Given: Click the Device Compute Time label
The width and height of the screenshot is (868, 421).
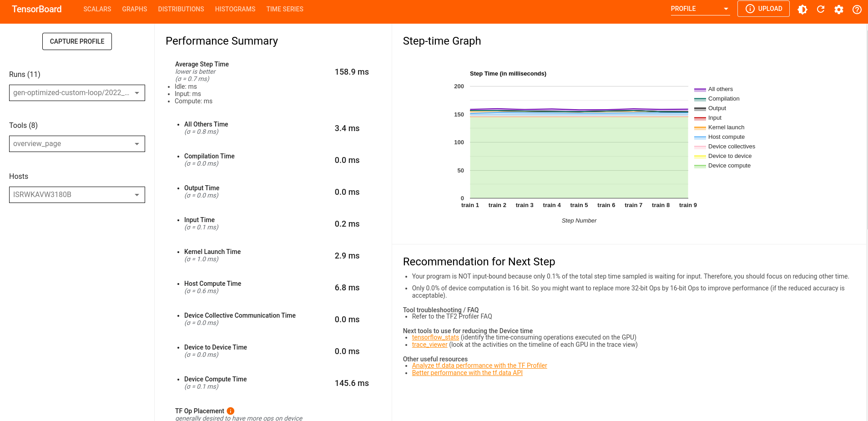Looking at the screenshot, I should click(x=215, y=379).
